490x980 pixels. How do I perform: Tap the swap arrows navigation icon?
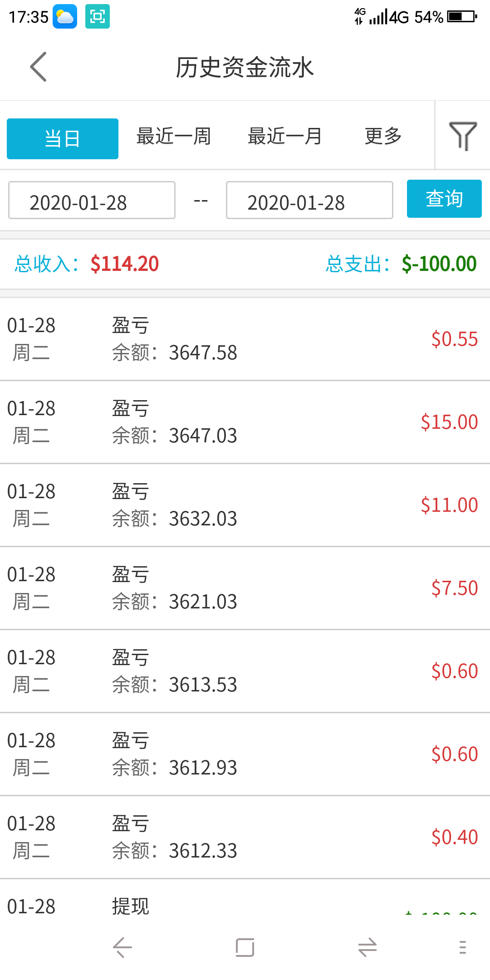[367, 947]
